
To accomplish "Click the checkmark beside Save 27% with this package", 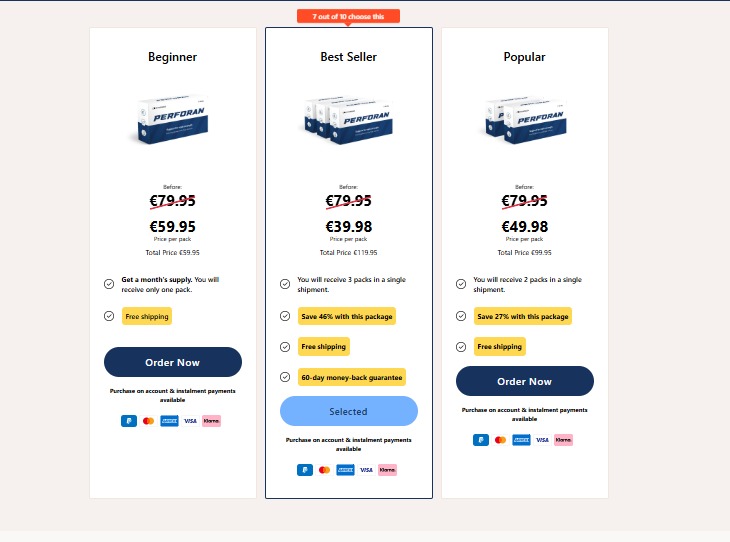I will tap(461, 316).
